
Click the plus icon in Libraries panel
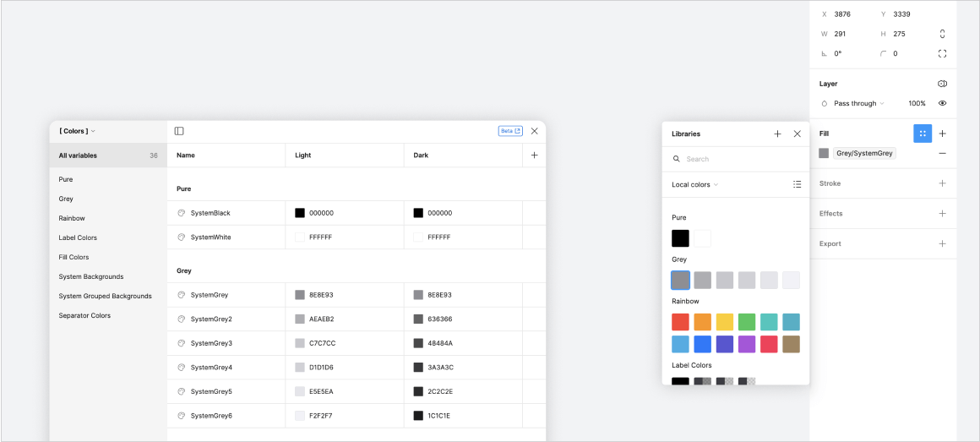(777, 134)
